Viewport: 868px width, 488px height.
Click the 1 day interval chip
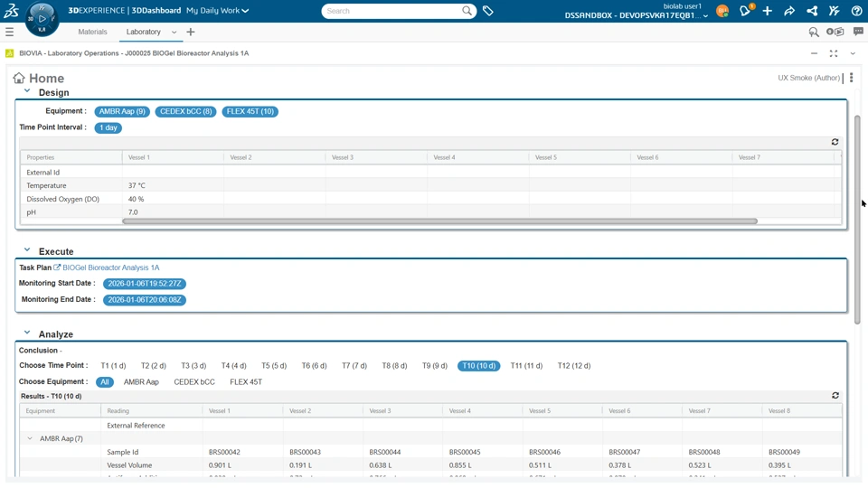click(108, 127)
